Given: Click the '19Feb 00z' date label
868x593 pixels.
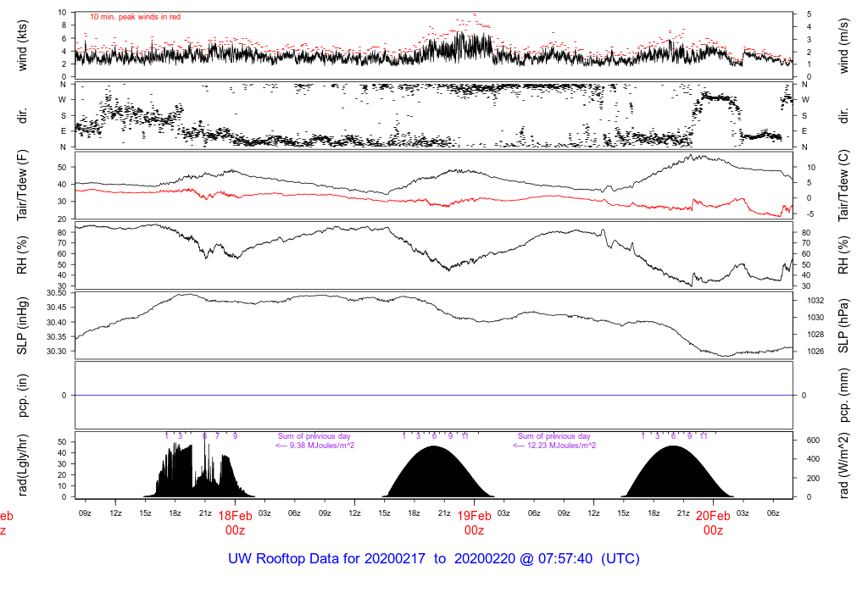Looking at the screenshot, I should tap(474, 523).
